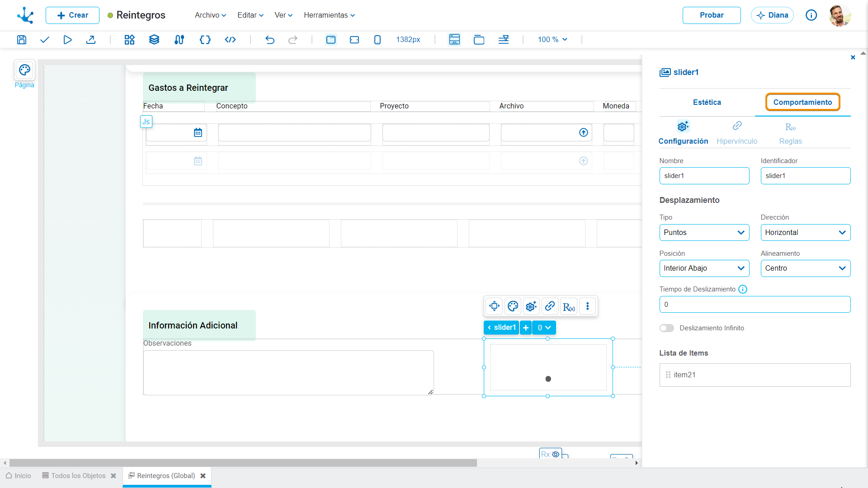
Task: Click the Undo arrow icon
Action: click(270, 40)
